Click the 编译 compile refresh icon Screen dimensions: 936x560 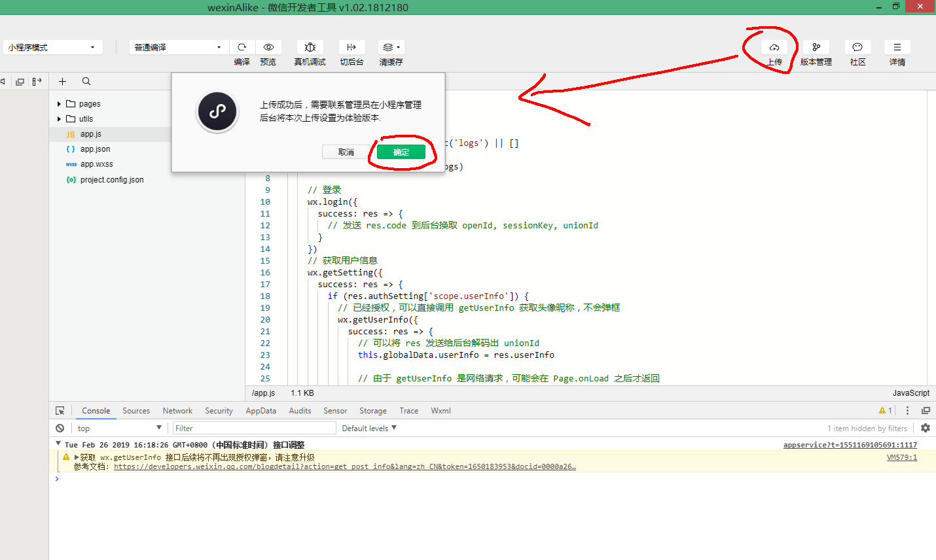pyautogui.click(x=242, y=47)
